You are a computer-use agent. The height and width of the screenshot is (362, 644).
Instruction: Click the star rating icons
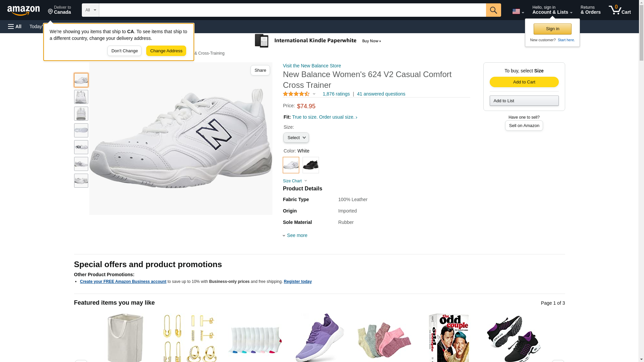296,94
